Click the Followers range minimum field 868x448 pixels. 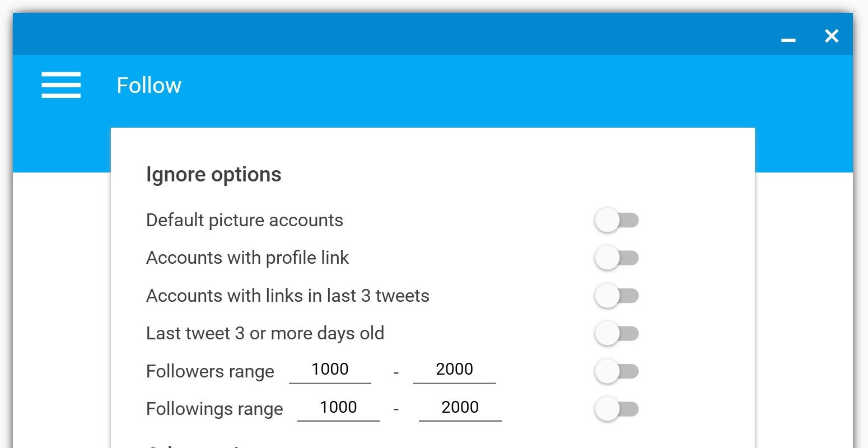tap(330, 370)
